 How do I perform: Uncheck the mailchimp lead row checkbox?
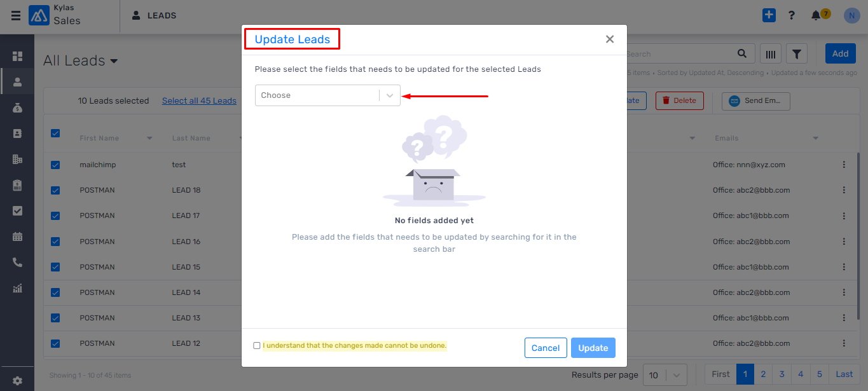(55, 165)
